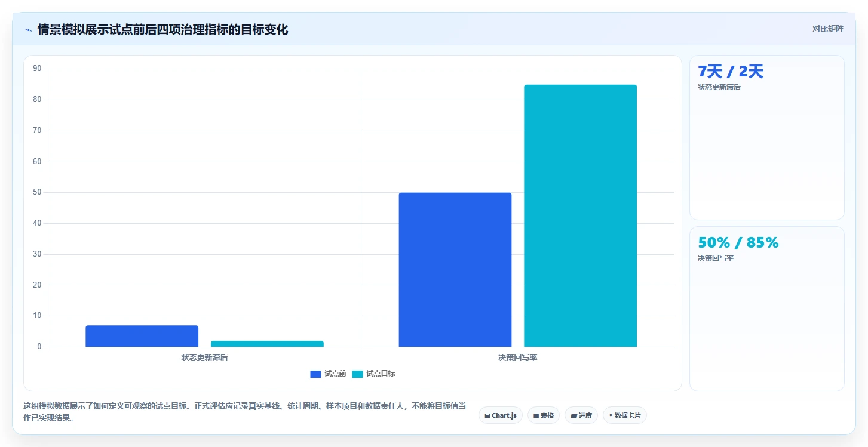Screen dimensions: 868x447
Task: Toggle the 试点前 legend entry
Action: (x=328, y=374)
